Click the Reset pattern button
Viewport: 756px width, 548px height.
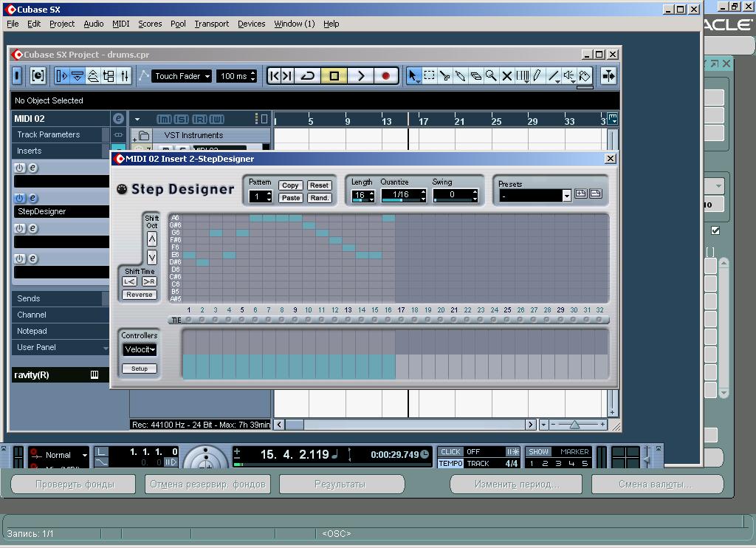pos(319,185)
